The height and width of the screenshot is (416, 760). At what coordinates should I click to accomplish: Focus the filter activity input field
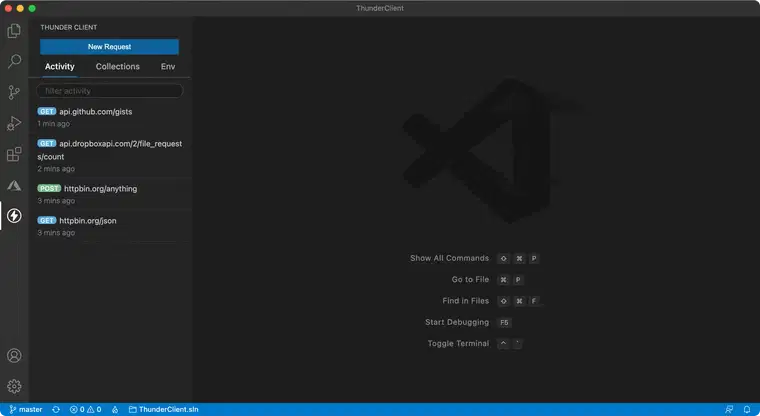[110, 91]
